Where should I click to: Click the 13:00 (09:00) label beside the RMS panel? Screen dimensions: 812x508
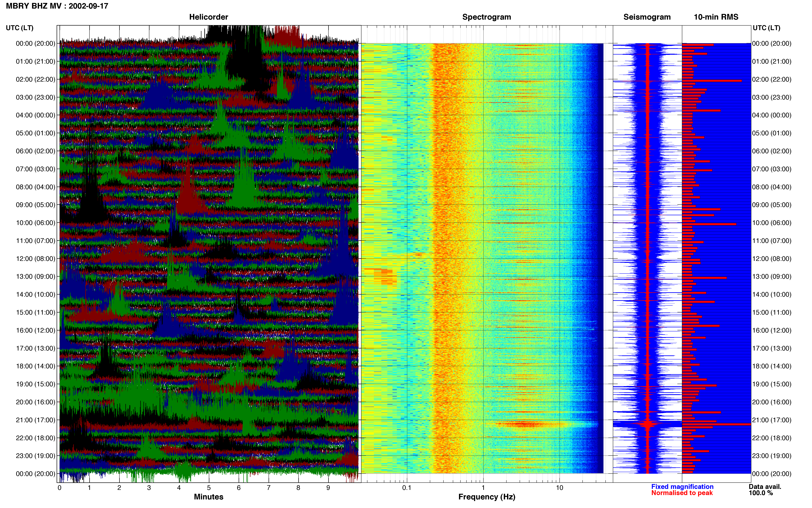coord(772,277)
